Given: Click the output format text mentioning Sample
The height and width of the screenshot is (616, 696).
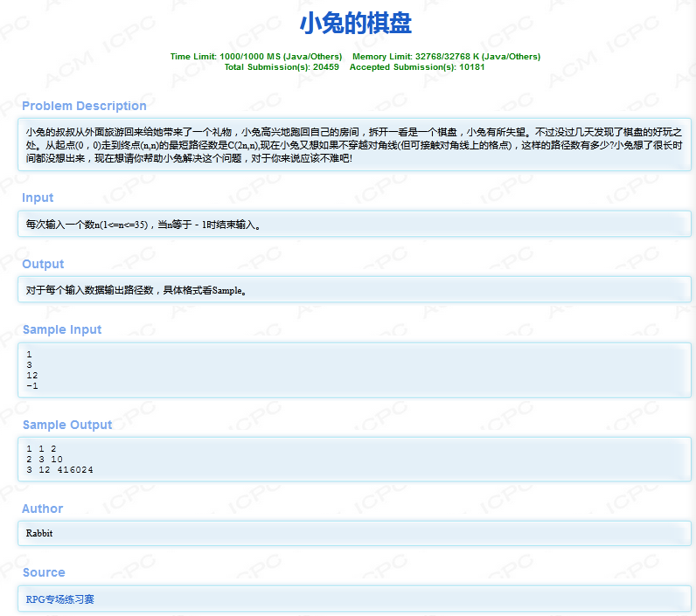Looking at the screenshot, I should pyautogui.click(x=136, y=290).
